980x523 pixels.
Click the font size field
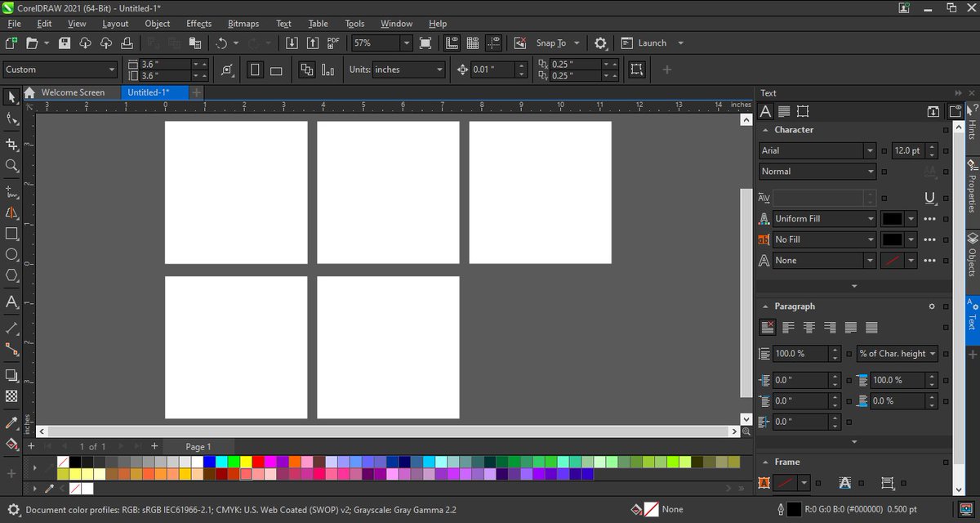(x=906, y=150)
